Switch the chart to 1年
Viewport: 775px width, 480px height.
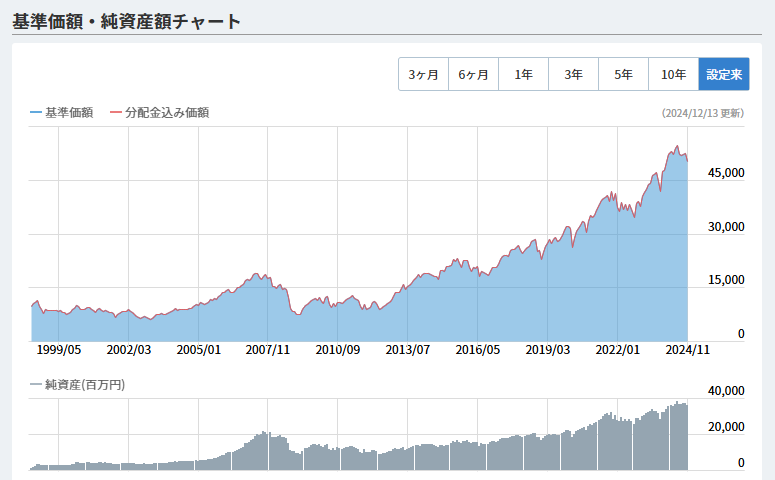(523, 74)
